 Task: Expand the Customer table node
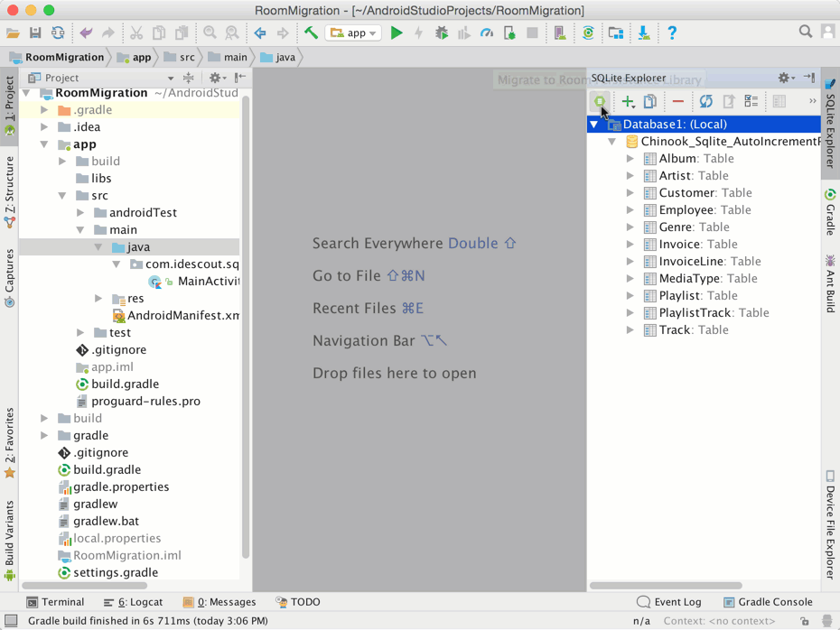(x=630, y=192)
